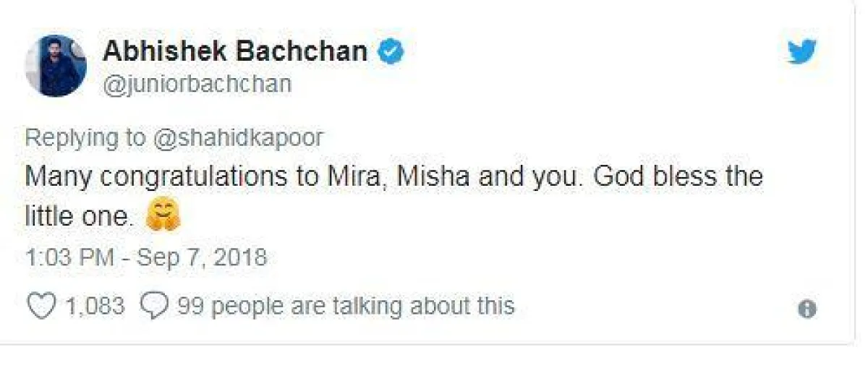Screen dimensions: 868x368
Task: Open the tweet info icon
Action: 807,309
